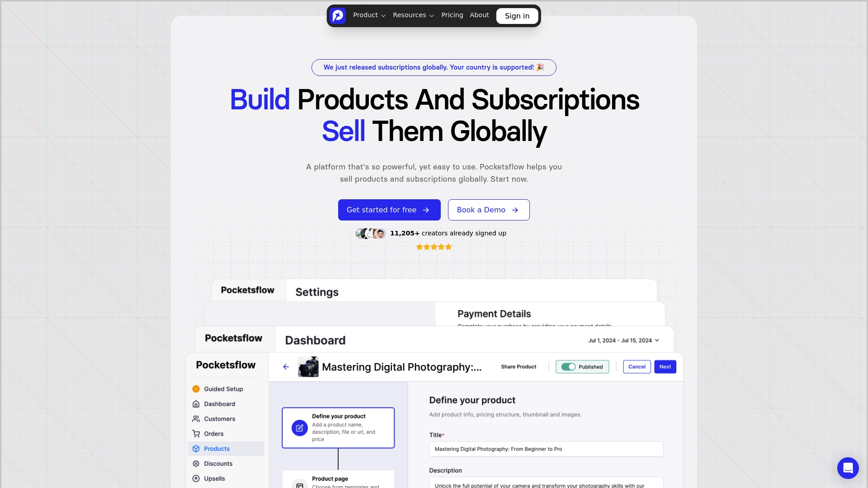Expand the Resources navigation dropdown
Image resolution: width=868 pixels, height=488 pixels.
(x=413, y=15)
